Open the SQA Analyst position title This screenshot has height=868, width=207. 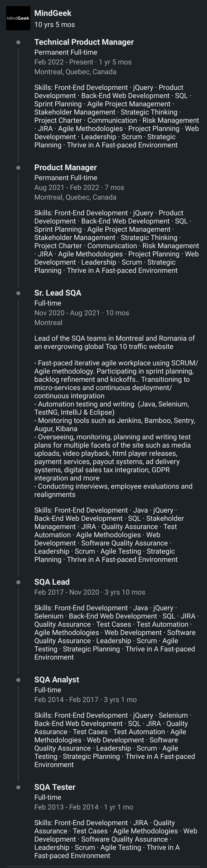[x=57, y=680]
